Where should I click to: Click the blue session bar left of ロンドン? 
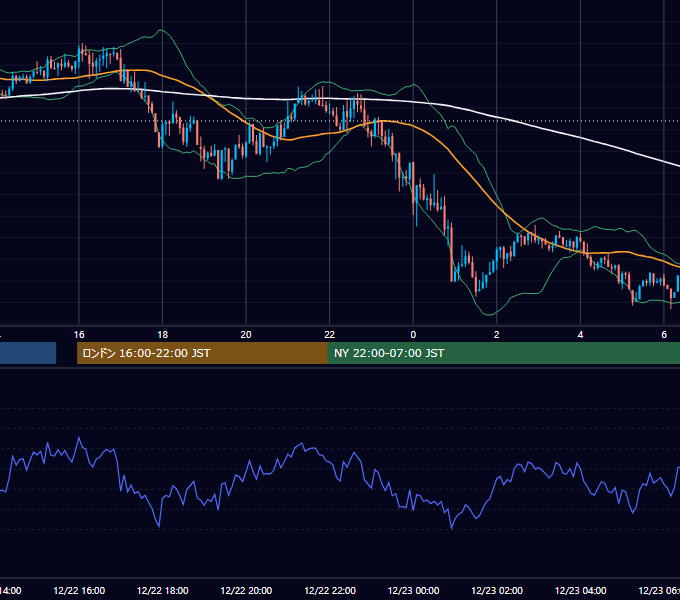point(28,353)
